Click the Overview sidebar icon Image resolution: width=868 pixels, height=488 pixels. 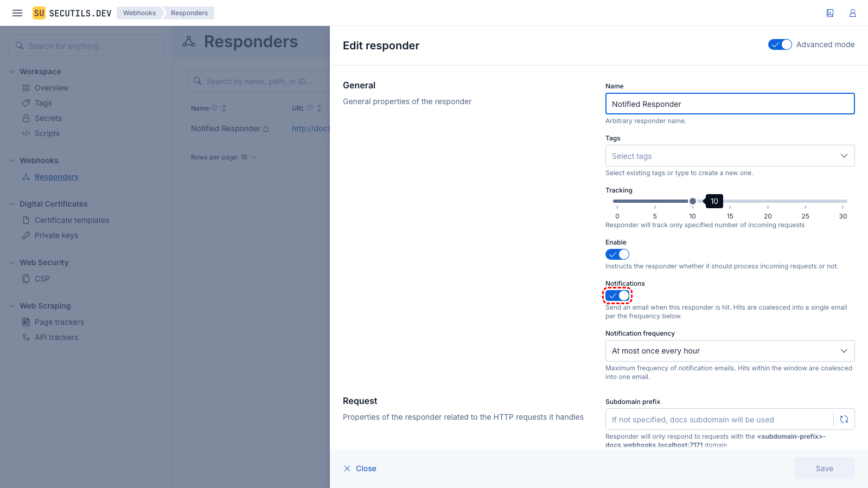point(26,88)
